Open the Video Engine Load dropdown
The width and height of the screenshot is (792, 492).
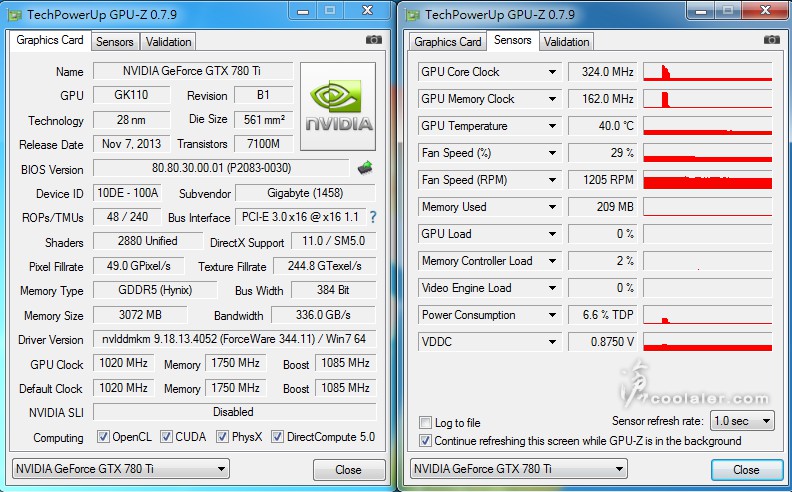552,288
